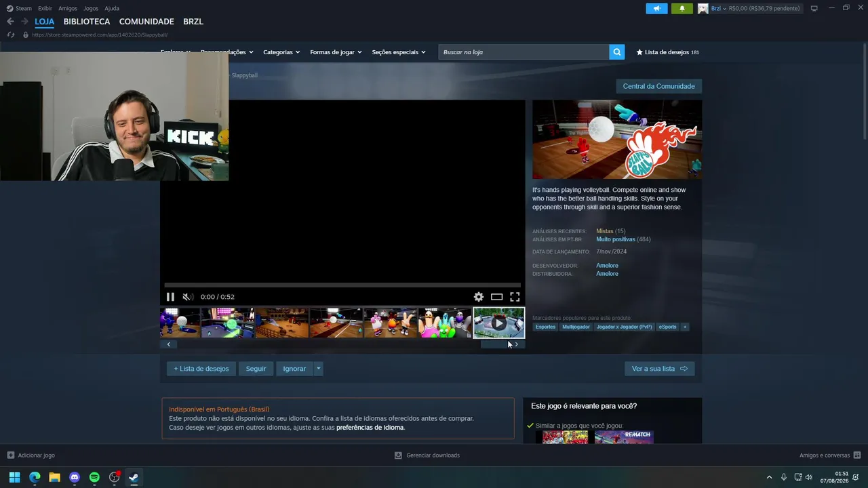Show hidden system tray icons
Image resolution: width=868 pixels, height=488 pixels.
tap(769, 477)
